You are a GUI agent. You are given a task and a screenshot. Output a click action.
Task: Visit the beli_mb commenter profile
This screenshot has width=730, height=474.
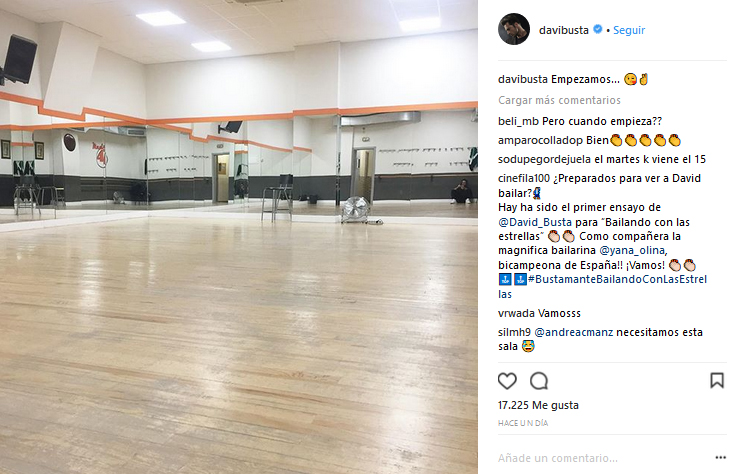pyautogui.click(x=518, y=122)
